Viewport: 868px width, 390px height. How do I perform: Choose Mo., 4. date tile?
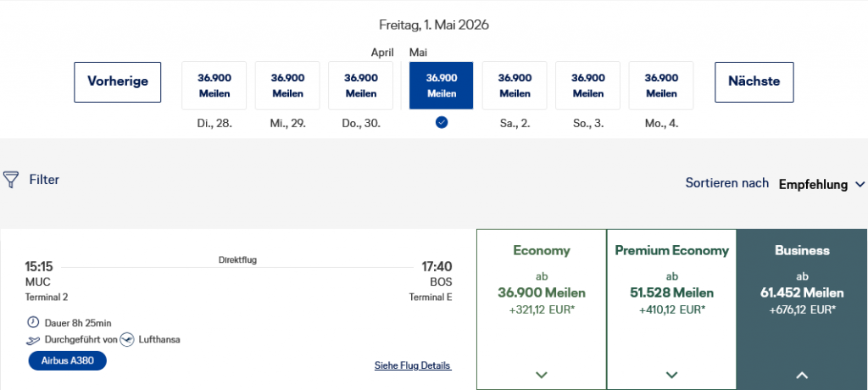(x=660, y=86)
